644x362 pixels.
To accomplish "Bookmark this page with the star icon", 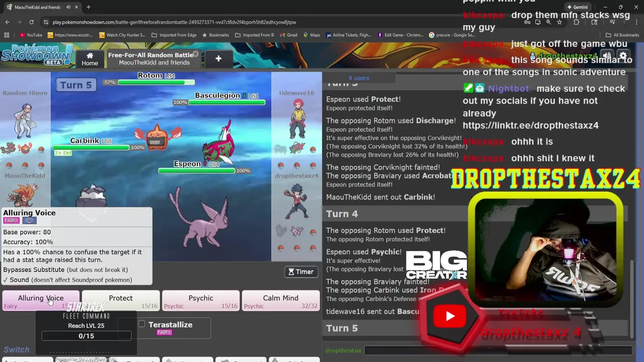I will [559, 22].
